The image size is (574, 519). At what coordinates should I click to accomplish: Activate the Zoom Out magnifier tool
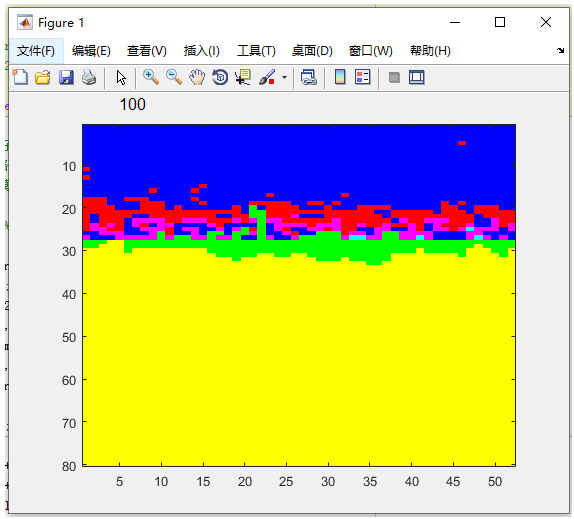pos(174,77)
